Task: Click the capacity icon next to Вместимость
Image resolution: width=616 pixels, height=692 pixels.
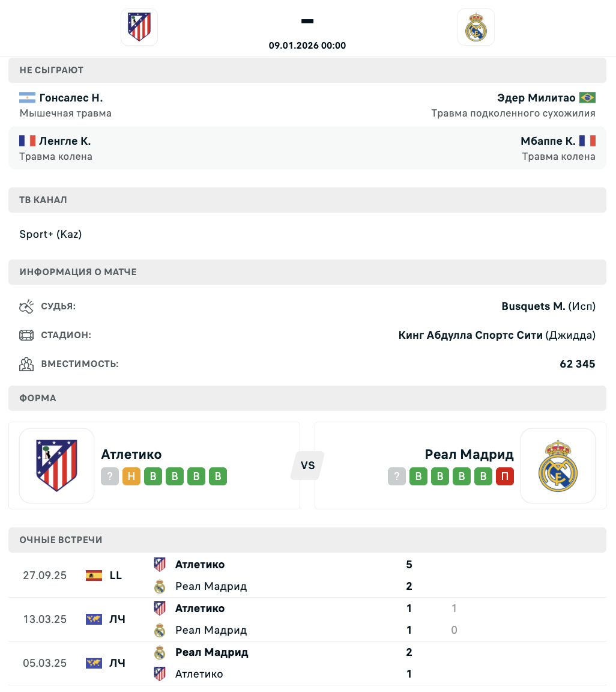Action: (x=26, y=364)
